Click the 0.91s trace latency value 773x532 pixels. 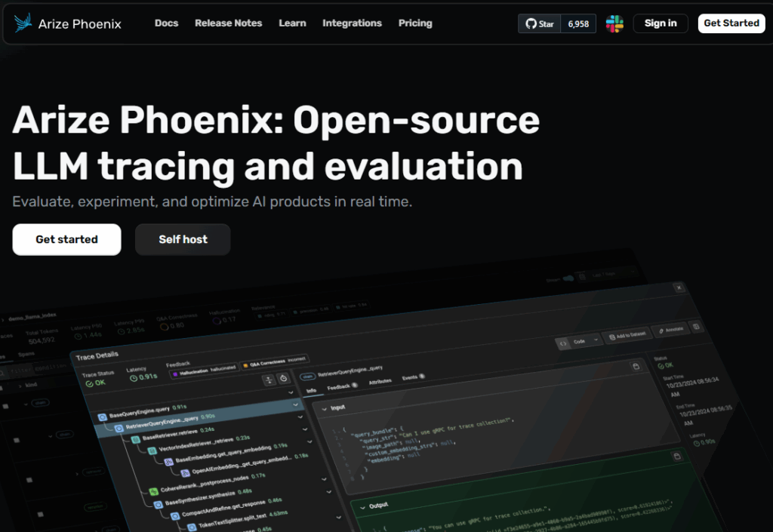tap(143, 377)
